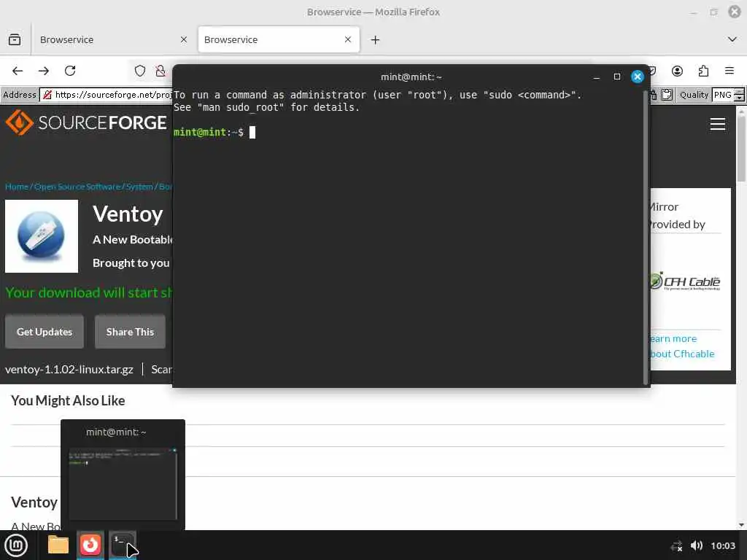Open the Files folder in the taskbar
This screenshot has height=560, width=747.
[x=58, y=545]
